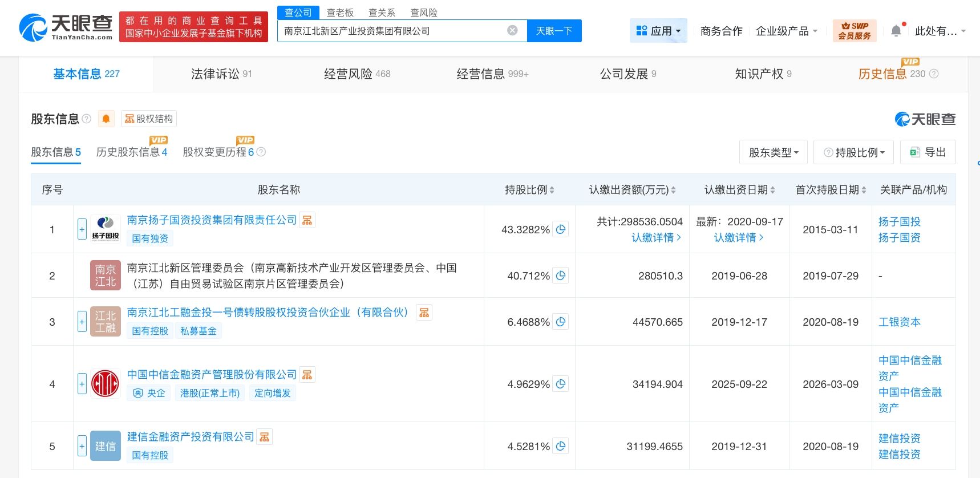Expand row 1 shareholder with plus button
The height and width of the screenshot is (478, 980).
(82, 229)
